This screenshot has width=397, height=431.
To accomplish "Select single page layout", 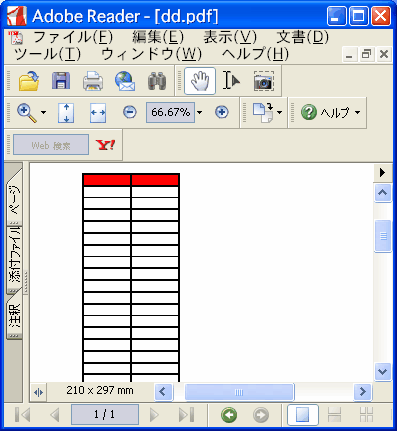I will [x=303, y=415].
